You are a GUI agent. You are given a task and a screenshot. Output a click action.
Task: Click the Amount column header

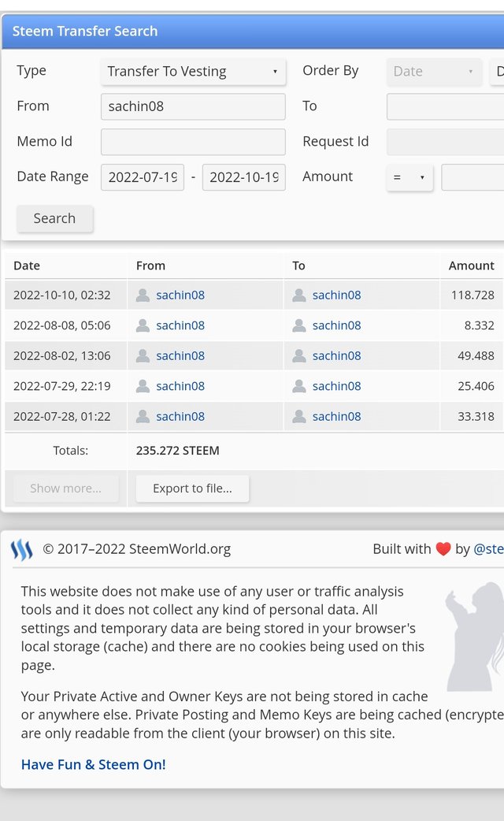[471, 266]
